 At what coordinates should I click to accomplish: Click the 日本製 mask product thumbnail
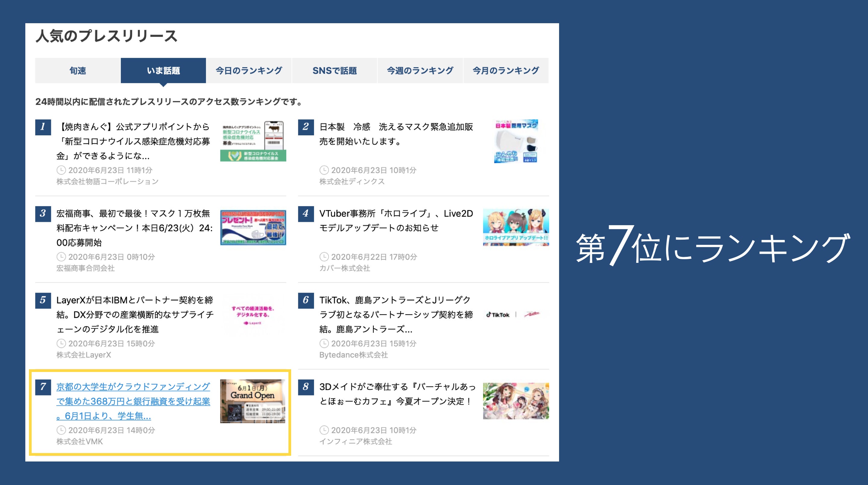click(x=516, y=141)
